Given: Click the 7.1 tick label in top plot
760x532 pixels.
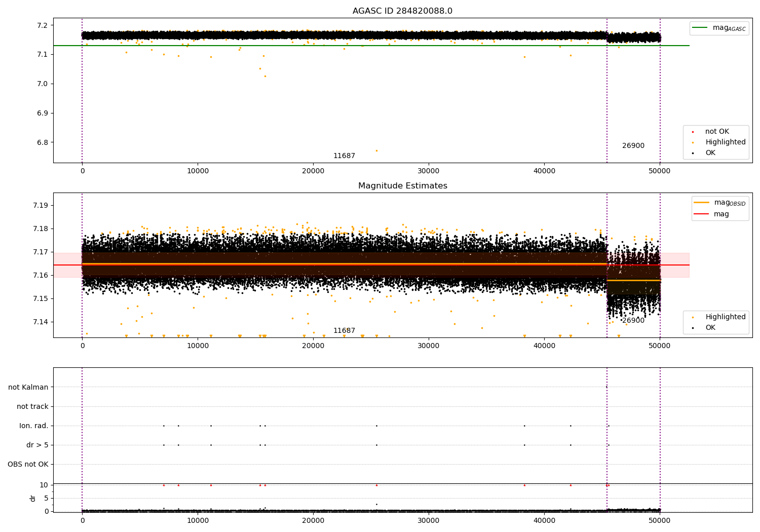Looking at the screenshot, I should pos(42,55).
